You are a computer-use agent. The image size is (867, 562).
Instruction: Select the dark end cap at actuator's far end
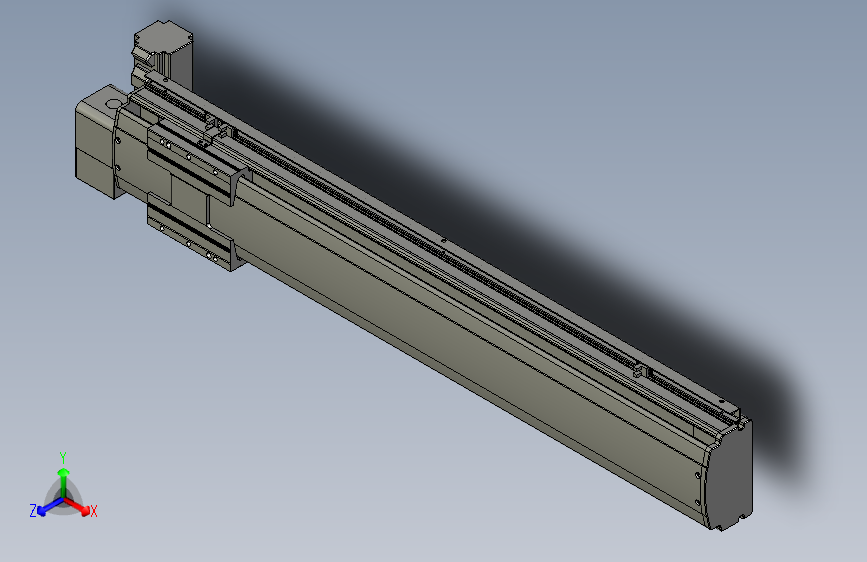point(730,477)
